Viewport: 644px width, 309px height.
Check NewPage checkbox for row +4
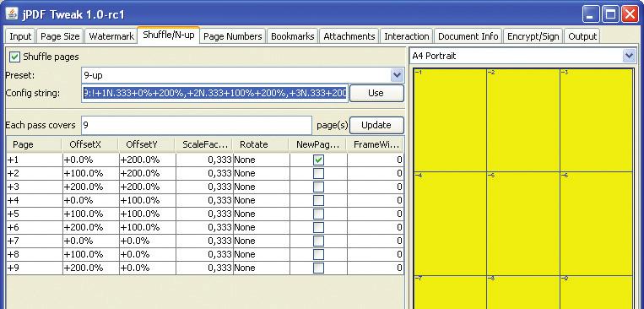pyautogui.click(x=318, y=201)
